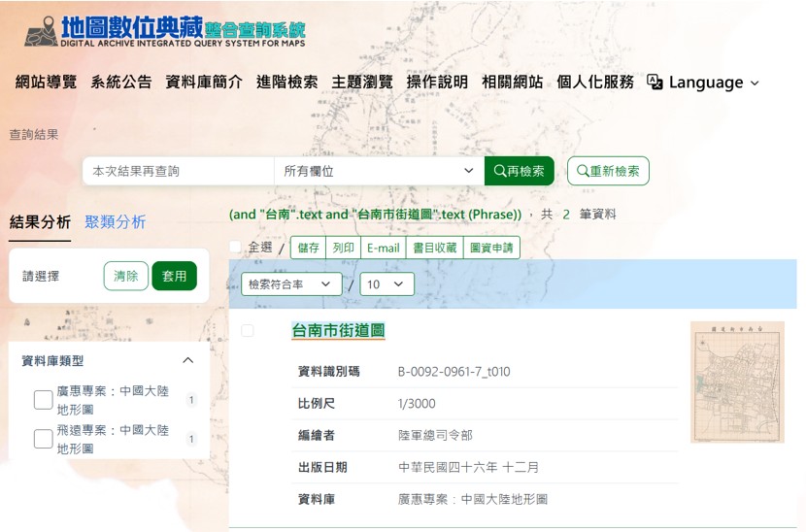Viewport: 806px width, 532px height.
Task: Select the 台南市街道圖 result checkbox
Action: tap(248, 331)
